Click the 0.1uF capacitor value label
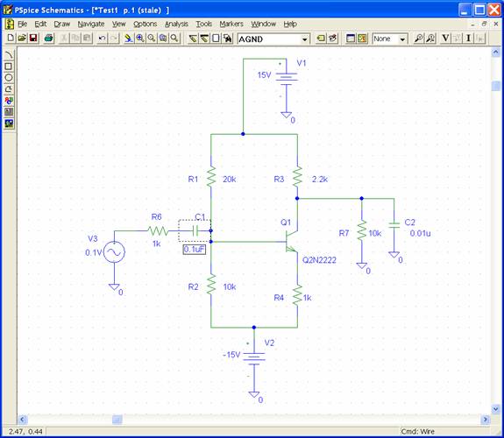The width and height of the screenshot is (504, 438). [195, 250]
